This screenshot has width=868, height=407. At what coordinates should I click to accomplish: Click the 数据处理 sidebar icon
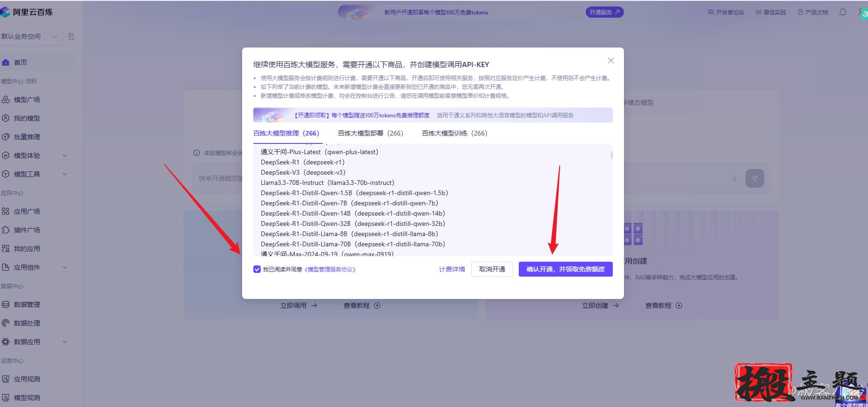click(6, 323)
